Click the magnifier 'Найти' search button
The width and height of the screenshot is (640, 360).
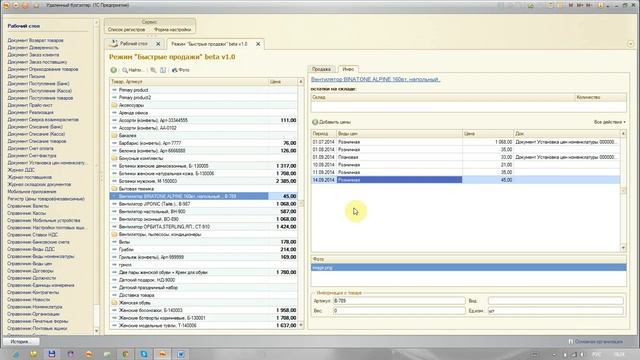tap(132, 70)
